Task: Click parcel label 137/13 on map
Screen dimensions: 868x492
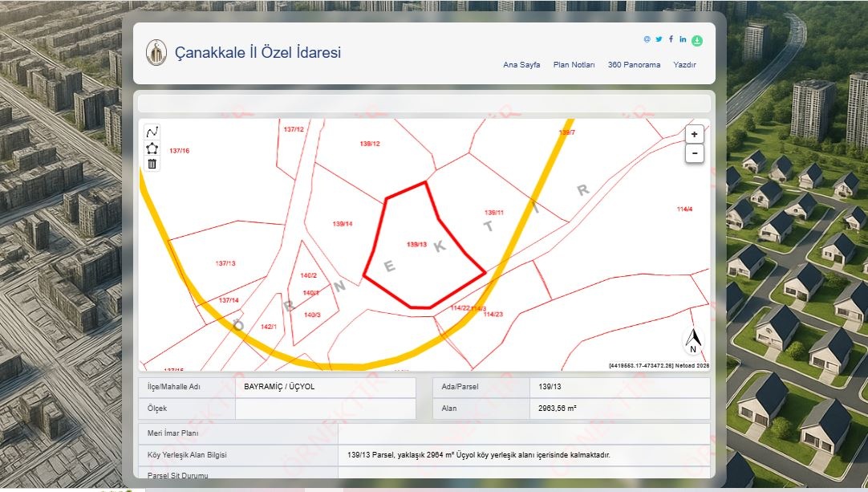Action: pos(225,263)
